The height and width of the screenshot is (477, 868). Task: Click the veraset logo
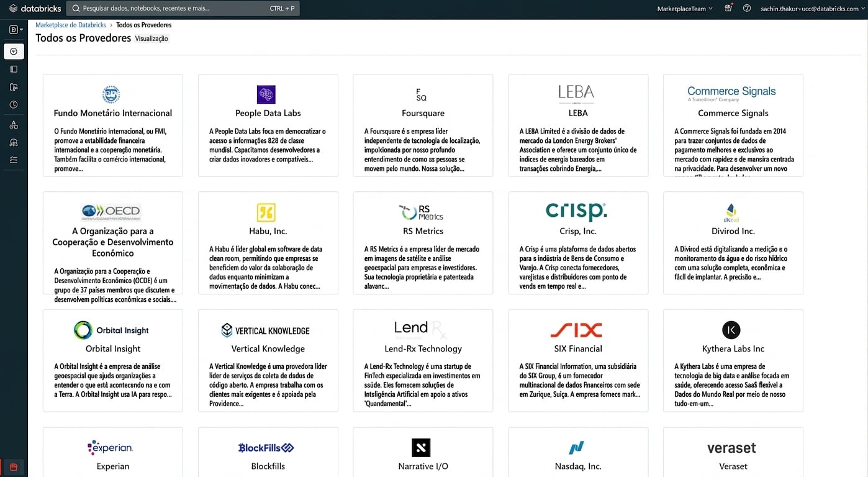point(731,448)
